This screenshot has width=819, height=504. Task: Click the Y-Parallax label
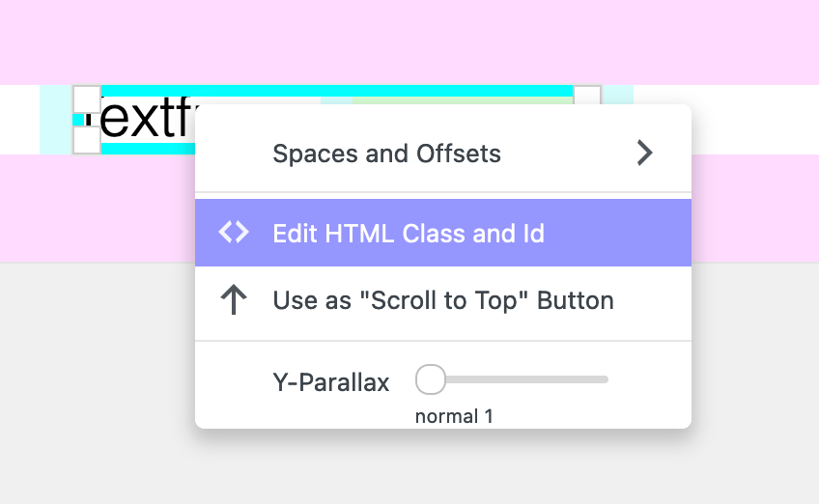(x=331, y=382)
